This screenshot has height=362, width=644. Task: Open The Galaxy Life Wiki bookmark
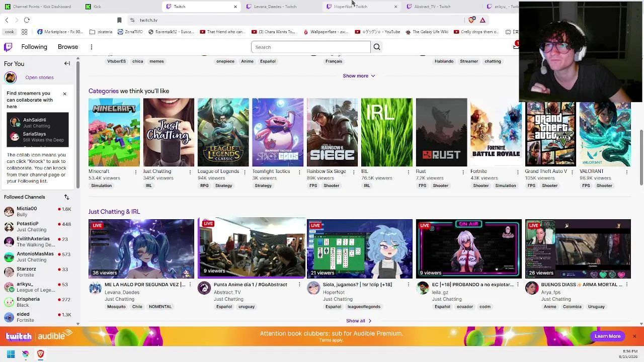426,32
